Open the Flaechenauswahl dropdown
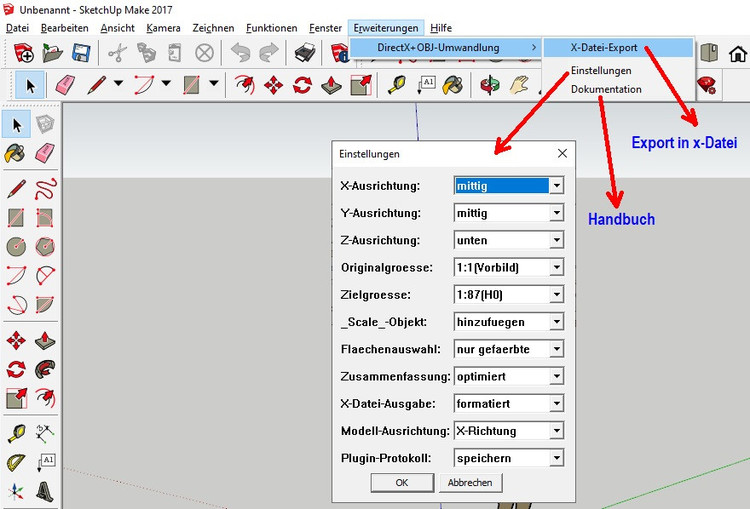The width and height of the screenshot is (750, 509). (x=556, y=349)
